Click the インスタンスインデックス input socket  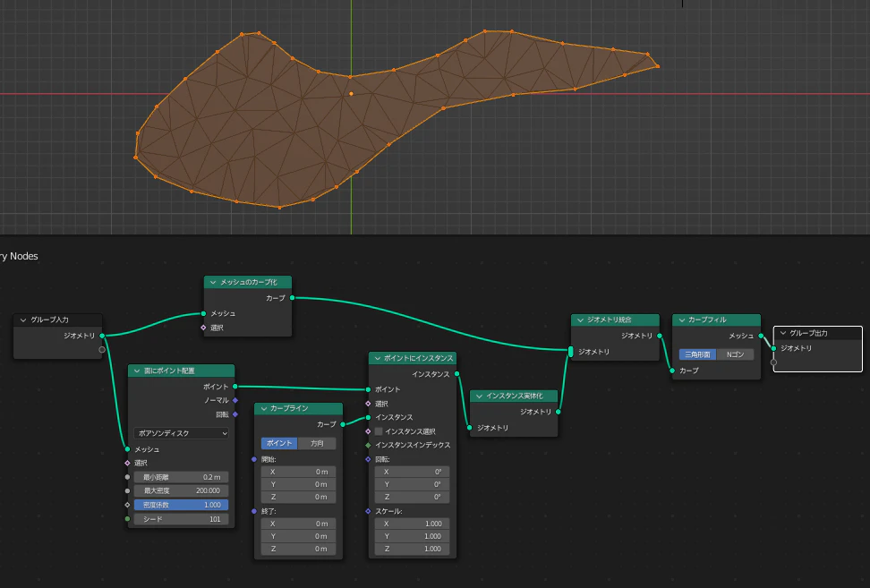(368, 445)
